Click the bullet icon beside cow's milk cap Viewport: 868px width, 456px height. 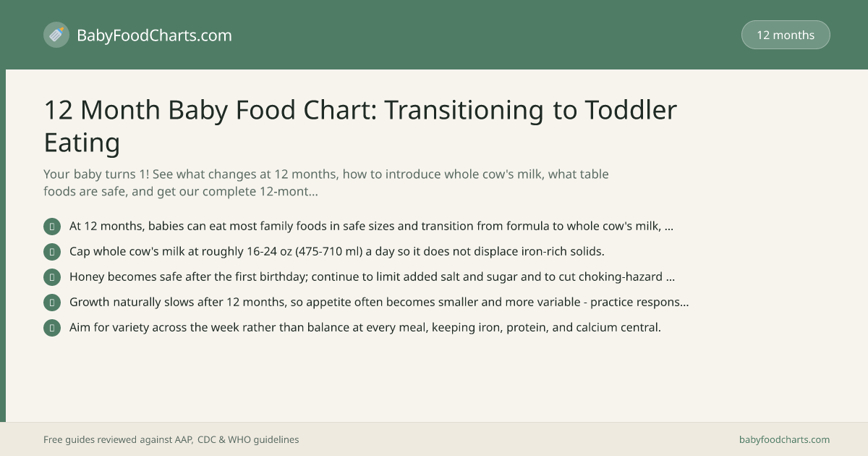[52, 252]
